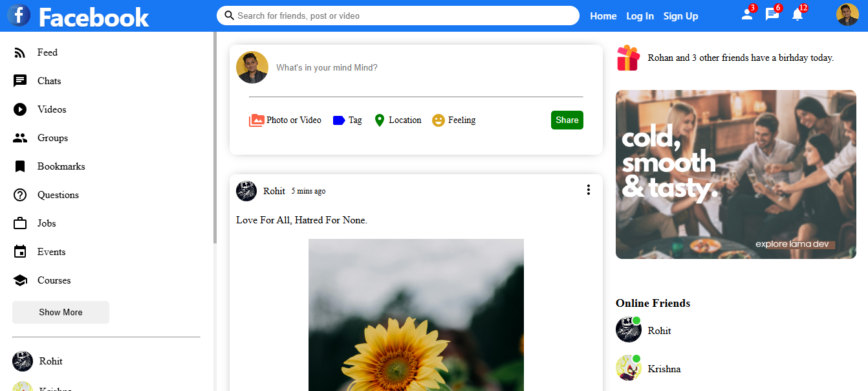This screenshot has height=391, width=868.
Task: Select Questions label in sidebar
Action: tap(58, 195)
